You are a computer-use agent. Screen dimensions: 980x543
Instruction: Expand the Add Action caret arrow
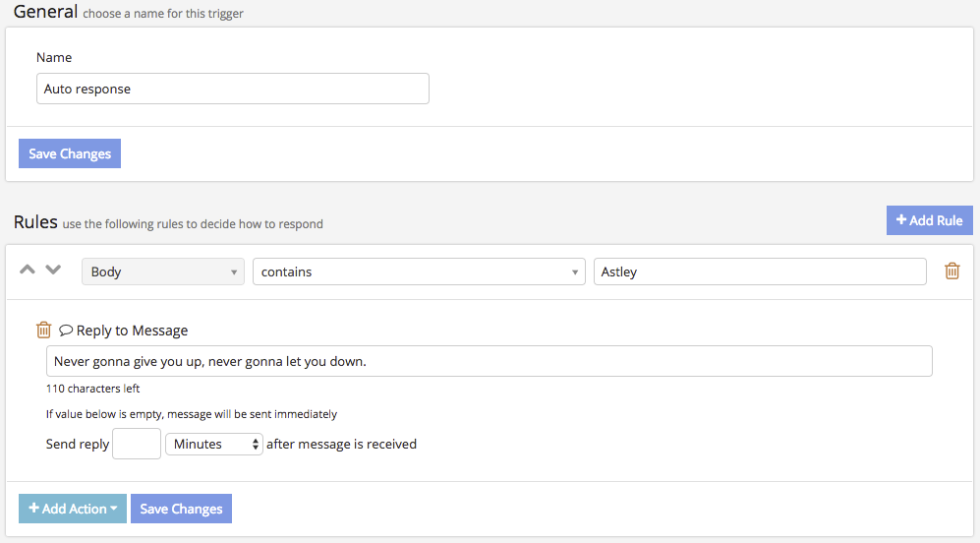tap(114, 510)
